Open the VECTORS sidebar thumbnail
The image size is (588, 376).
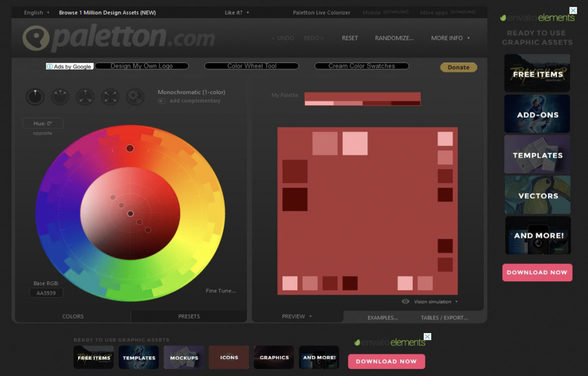point(537,195)
